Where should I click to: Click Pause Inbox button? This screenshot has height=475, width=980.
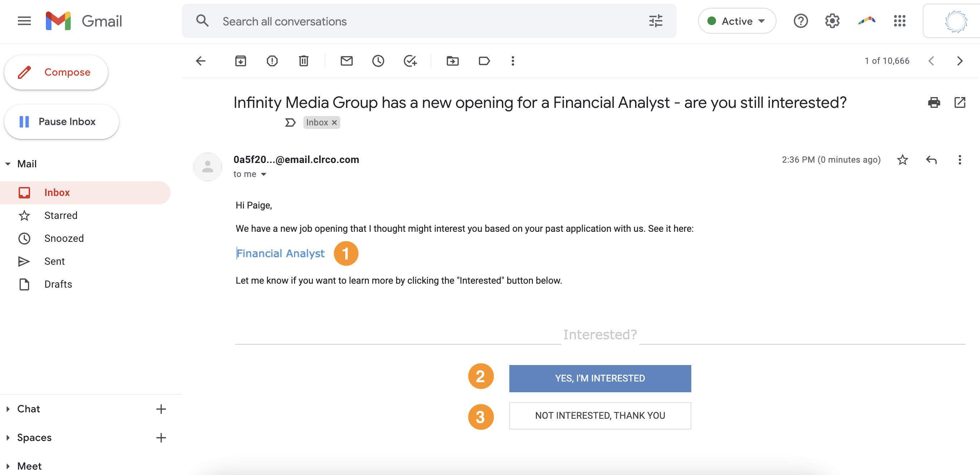click(61, 122)
